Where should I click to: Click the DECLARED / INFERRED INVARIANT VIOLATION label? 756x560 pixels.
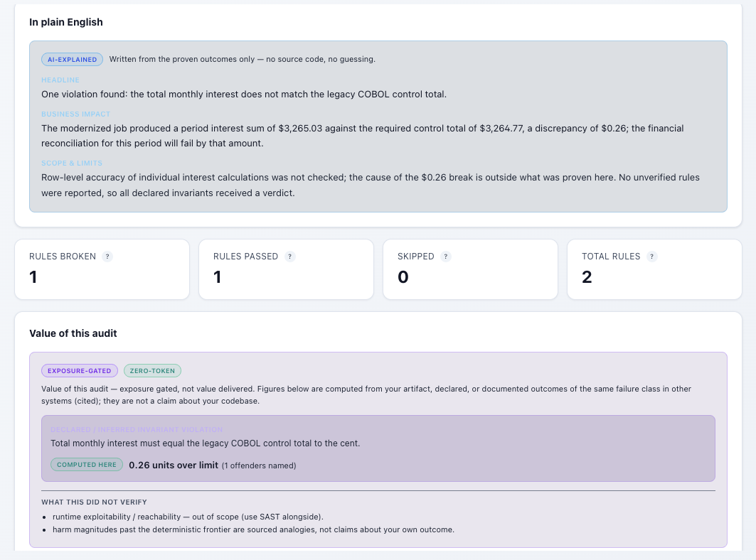point(137,429)
